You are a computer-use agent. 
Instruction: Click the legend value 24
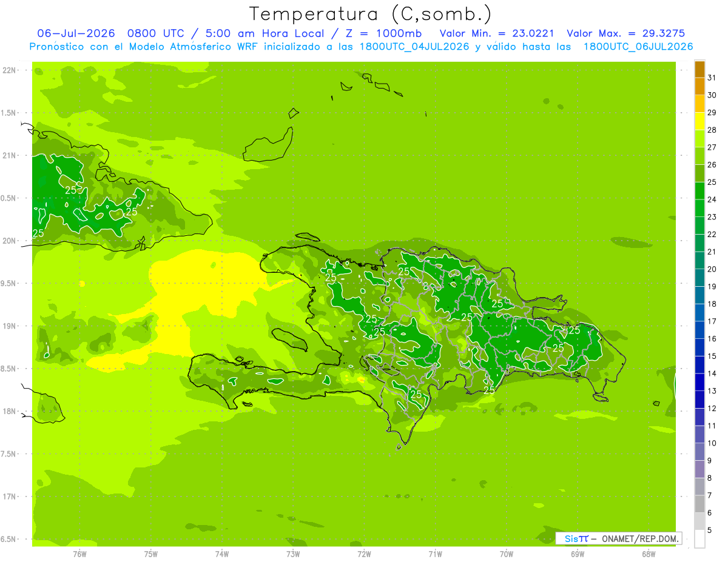point(712,199)
